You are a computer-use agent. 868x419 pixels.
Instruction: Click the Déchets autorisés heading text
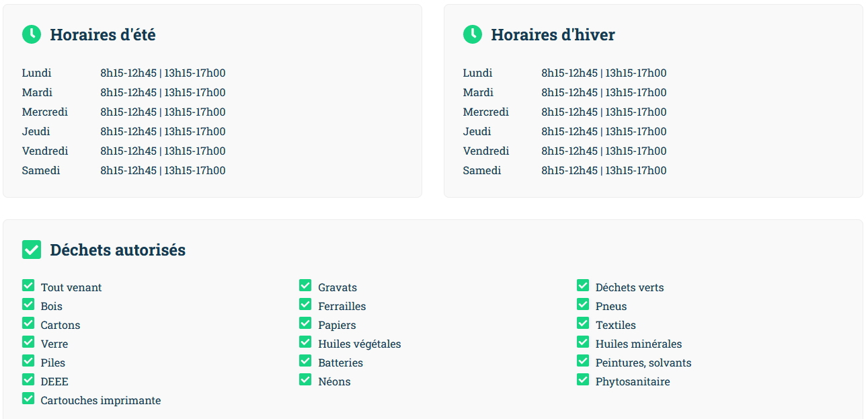point(118,250)
